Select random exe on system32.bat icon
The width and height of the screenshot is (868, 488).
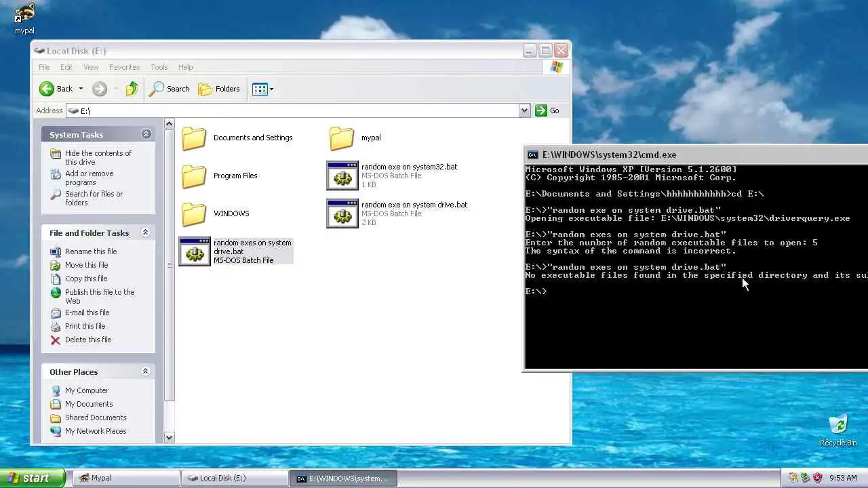click(x=342, y=176)
